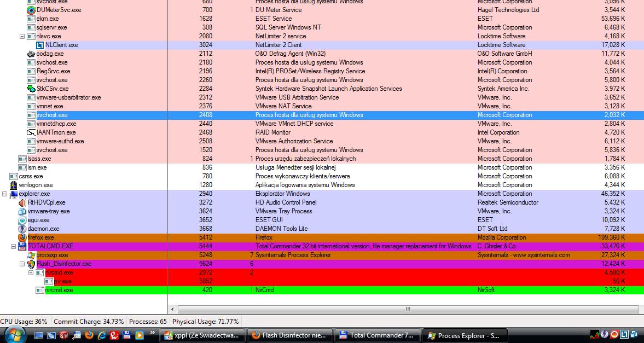This screenshot has height=343, width=644.
Task: Launch Internet Explorer from Quick Launch
Action: (102, 335)
